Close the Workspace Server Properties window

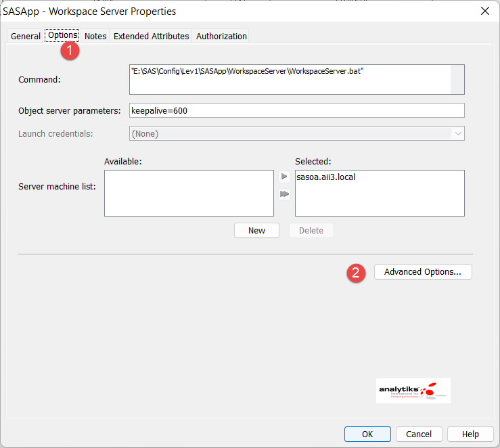coord(485,11)
